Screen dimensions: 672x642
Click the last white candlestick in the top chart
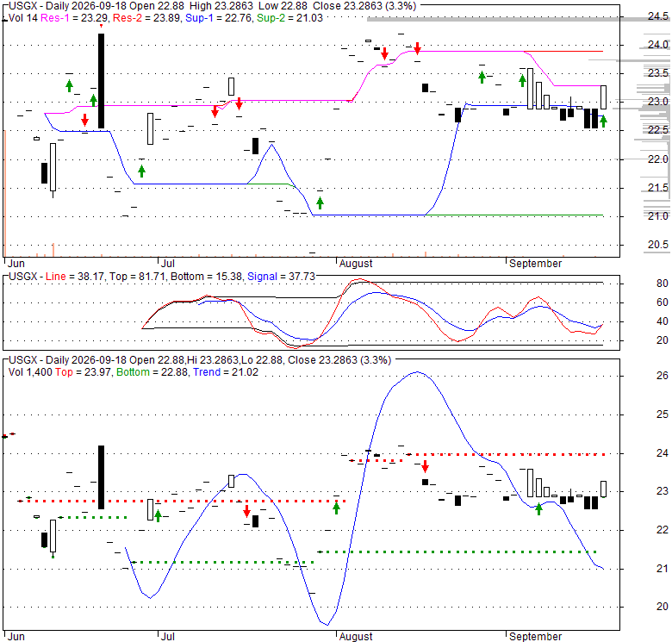pyautogui.click(x=603, y=97)
